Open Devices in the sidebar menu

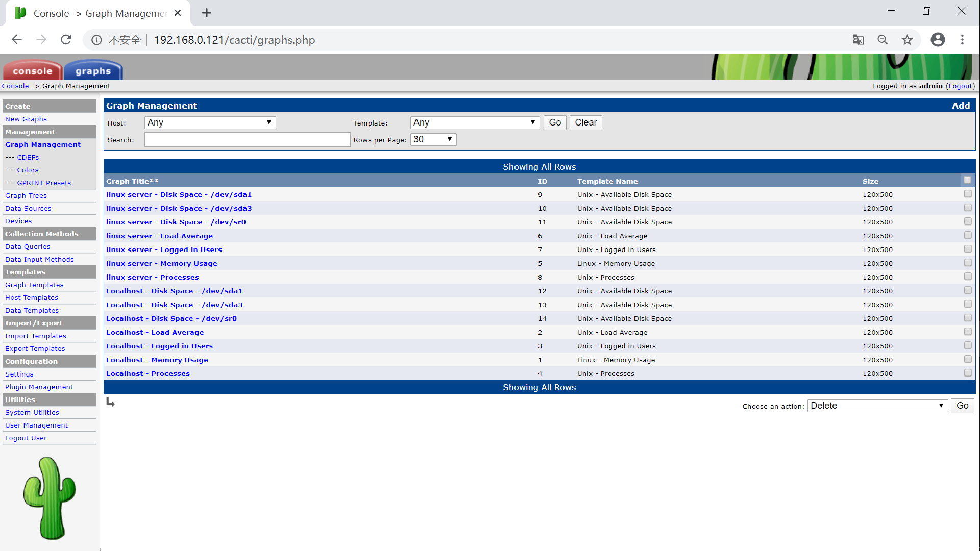pyautogui.click(x=18, y=221)
